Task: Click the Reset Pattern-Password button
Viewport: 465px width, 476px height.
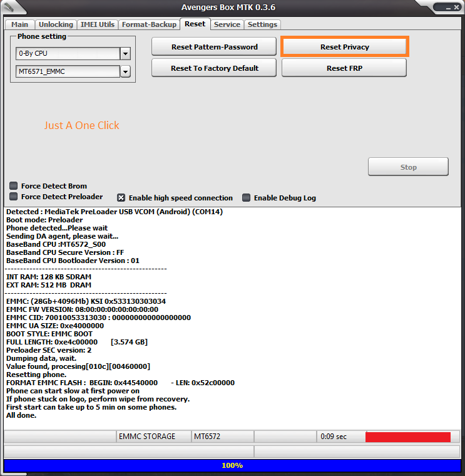Action: pos(214,47)
